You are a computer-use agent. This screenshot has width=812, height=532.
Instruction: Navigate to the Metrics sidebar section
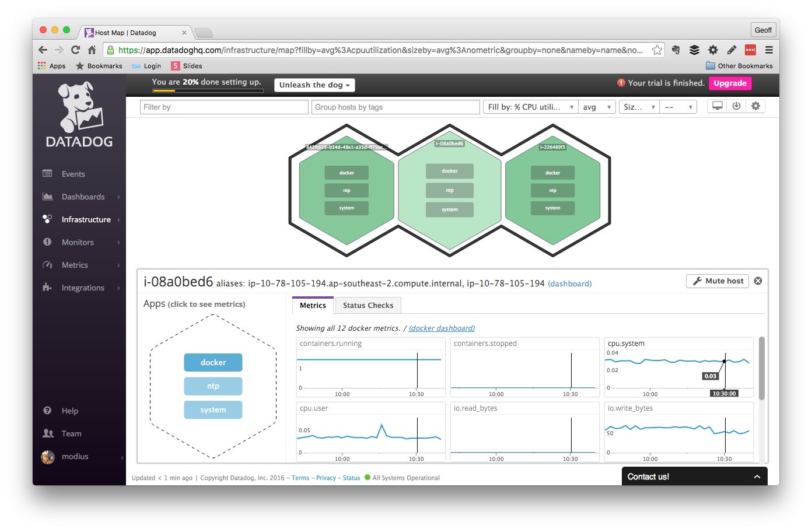click(75, 265)
